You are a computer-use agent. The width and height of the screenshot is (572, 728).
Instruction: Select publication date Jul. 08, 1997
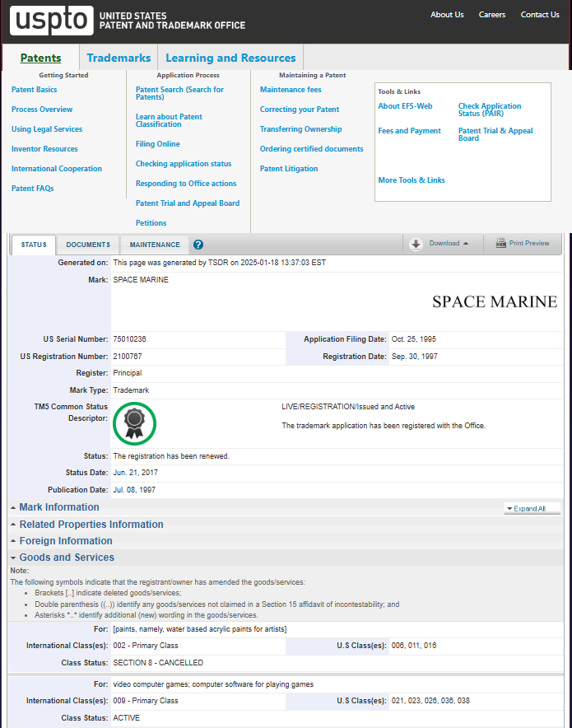pos(134,489)
